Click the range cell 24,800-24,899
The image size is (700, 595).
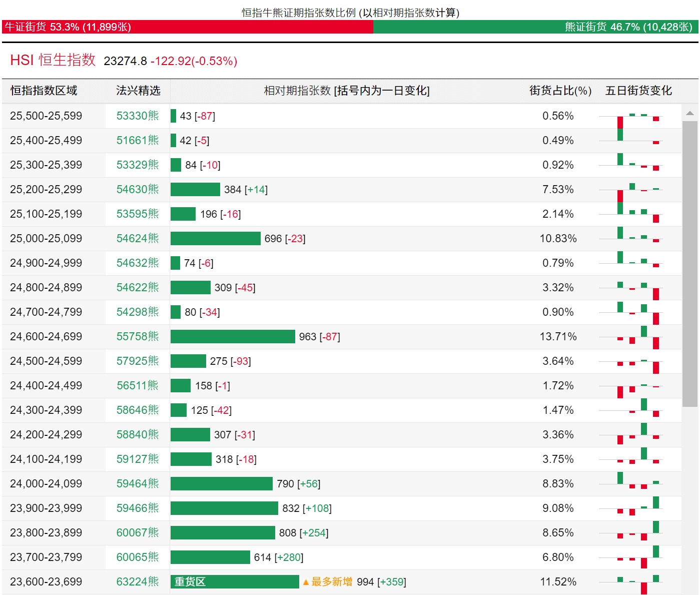46,287
